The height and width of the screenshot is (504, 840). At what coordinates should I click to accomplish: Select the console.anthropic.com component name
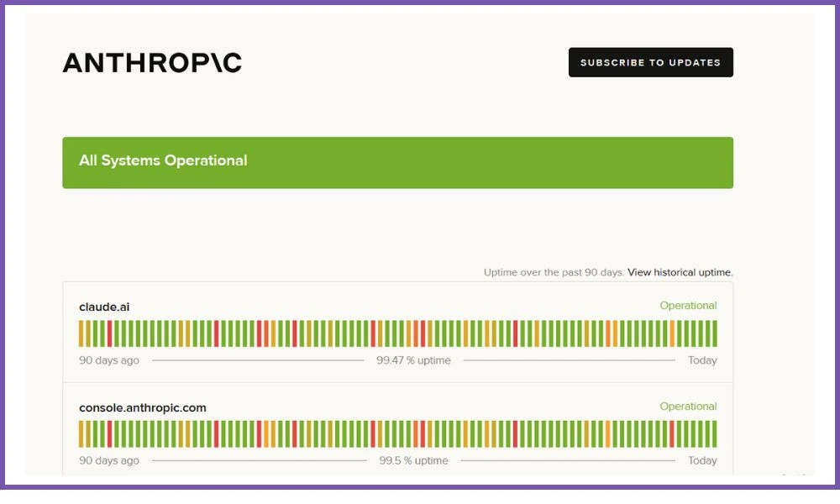142,407
